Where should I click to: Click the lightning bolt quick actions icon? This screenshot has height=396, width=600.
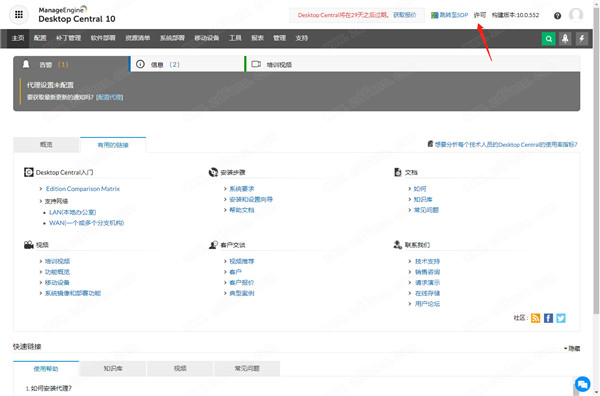point(582,39)
